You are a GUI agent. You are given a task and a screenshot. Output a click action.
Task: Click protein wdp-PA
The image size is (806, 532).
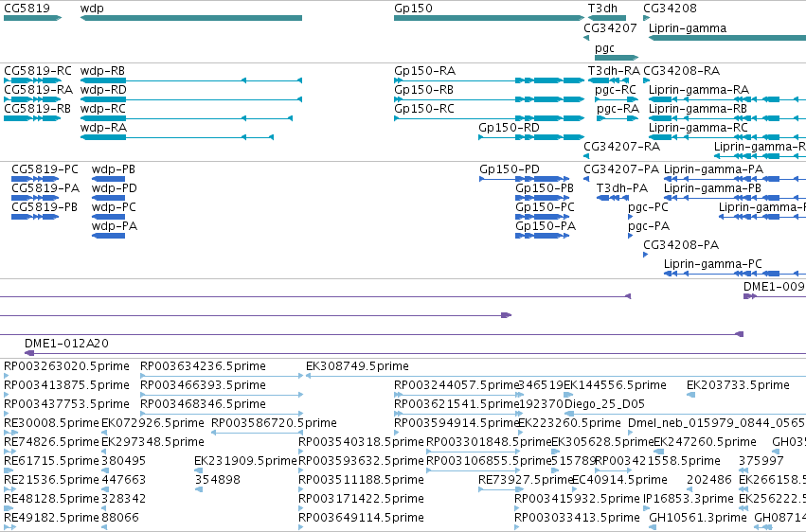click(x=109, y=237)
